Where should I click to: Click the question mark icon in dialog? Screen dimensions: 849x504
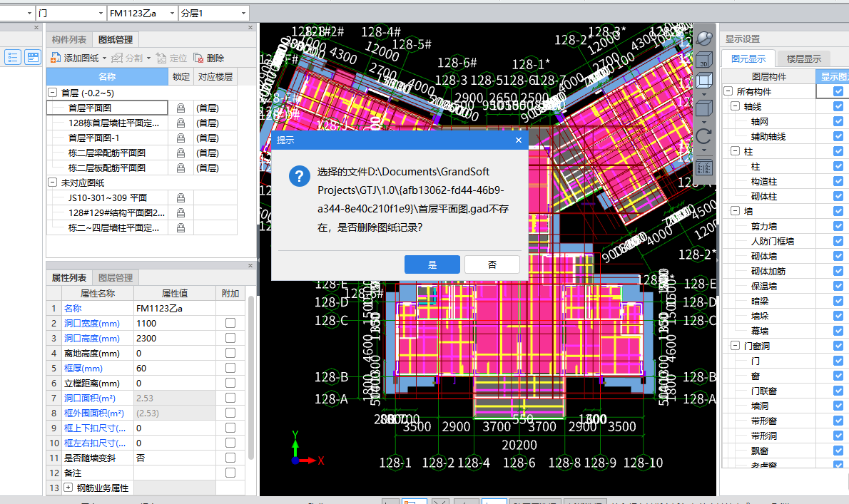pos(300,176)
